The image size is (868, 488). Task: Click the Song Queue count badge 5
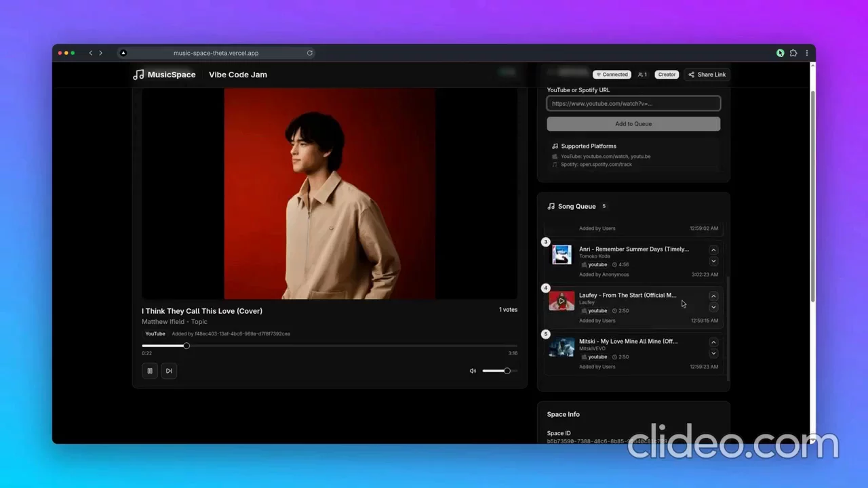coord(604,206)
